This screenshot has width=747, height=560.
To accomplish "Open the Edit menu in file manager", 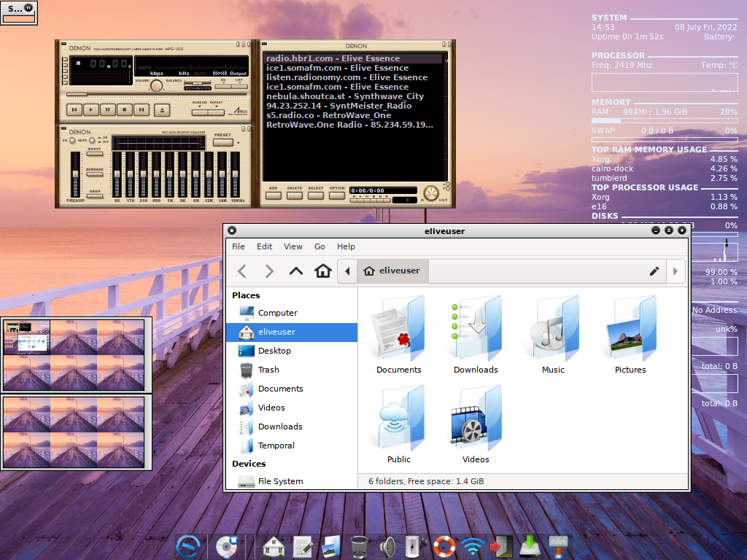I will coord(264,246).
